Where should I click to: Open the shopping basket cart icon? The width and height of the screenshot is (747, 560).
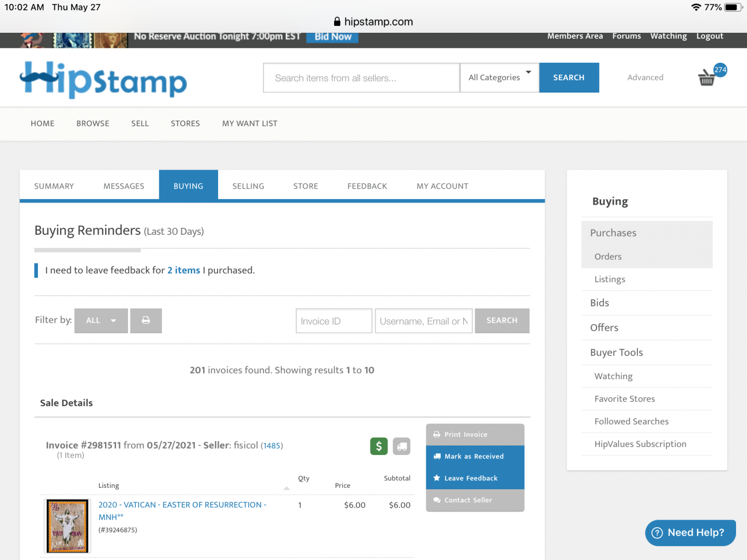coord(707,78)
